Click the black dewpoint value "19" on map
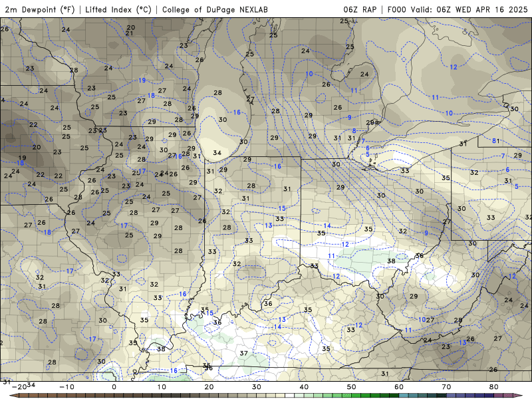Viewport: 532px width, 399px height. coord(22,158)
